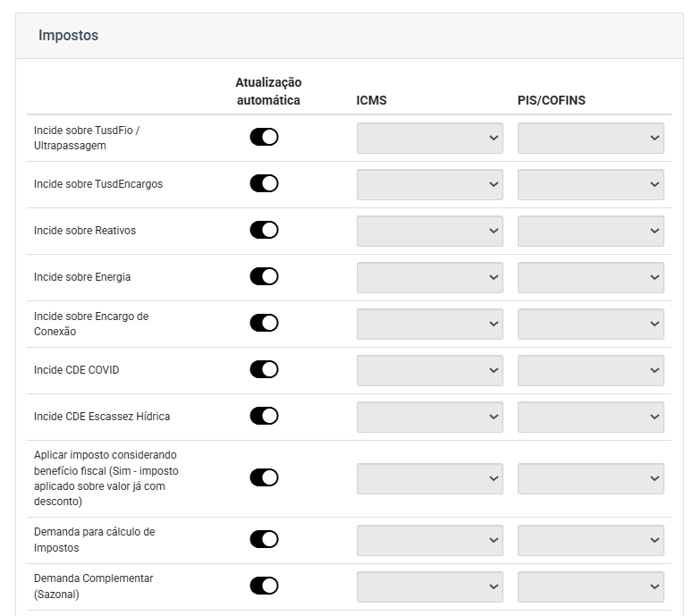Open ICMS dropdown for Demanda para cálculo de Impostos
Screen dimensions: 693x616
(429, 540)
